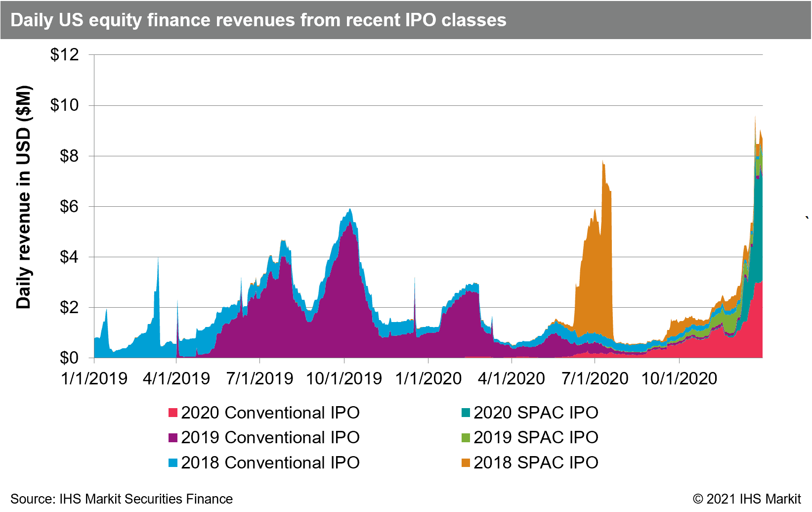Screen dimensions: 812x512
Task: Click the 'Source: IHS Markit Securities Finance' text
Action: (122, 499)
